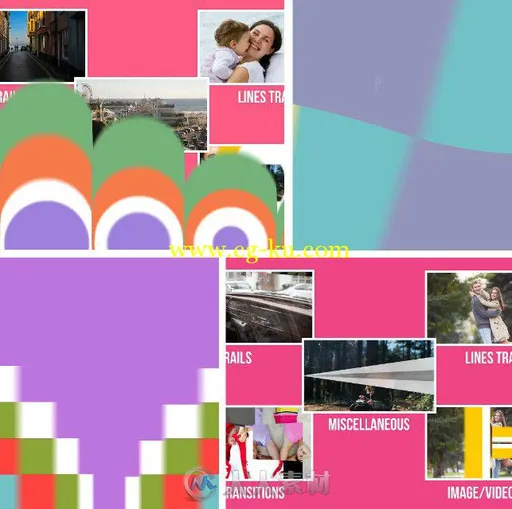Select the hugging couple outdoors photo
Screen dimensions: 512x509
pyautogui.click(x=469, y=307)
